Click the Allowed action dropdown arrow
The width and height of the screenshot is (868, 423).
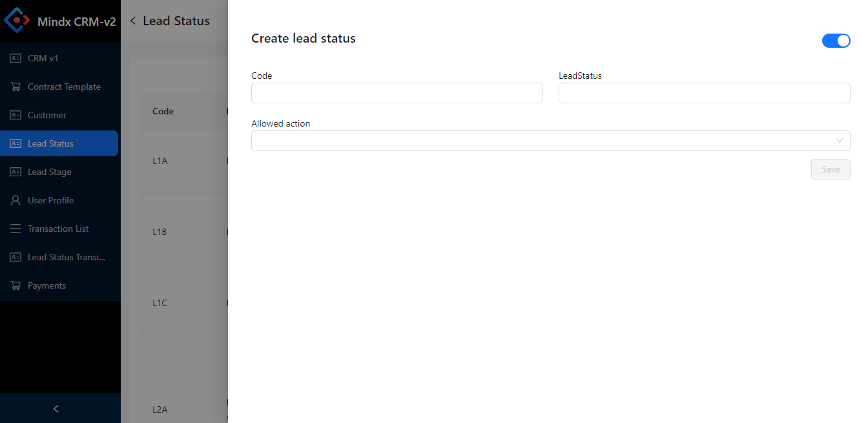840,141
